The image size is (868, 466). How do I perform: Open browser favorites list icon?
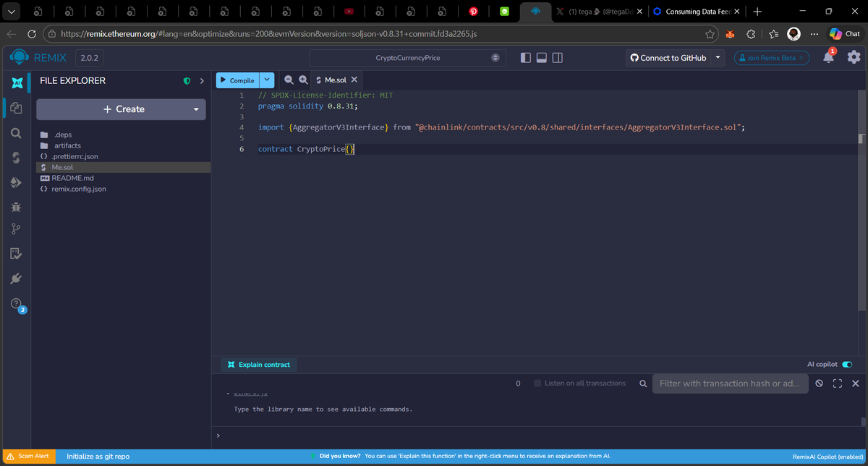click(x=773, y=34)
